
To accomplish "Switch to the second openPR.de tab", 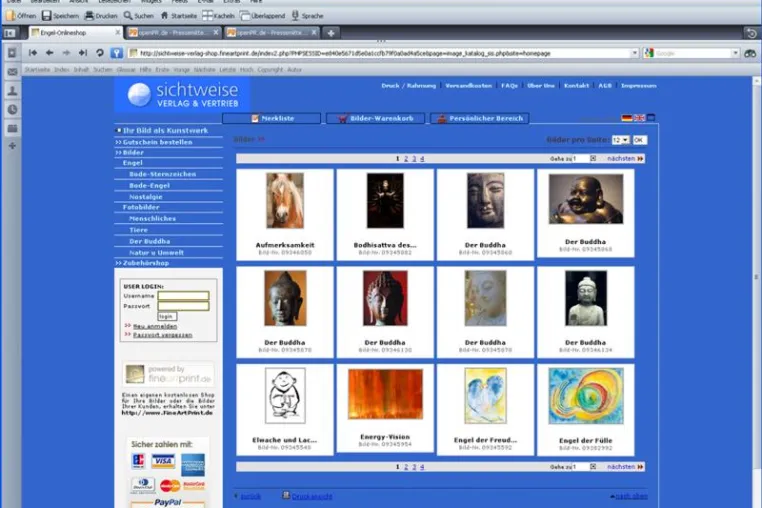I will 271,33.
